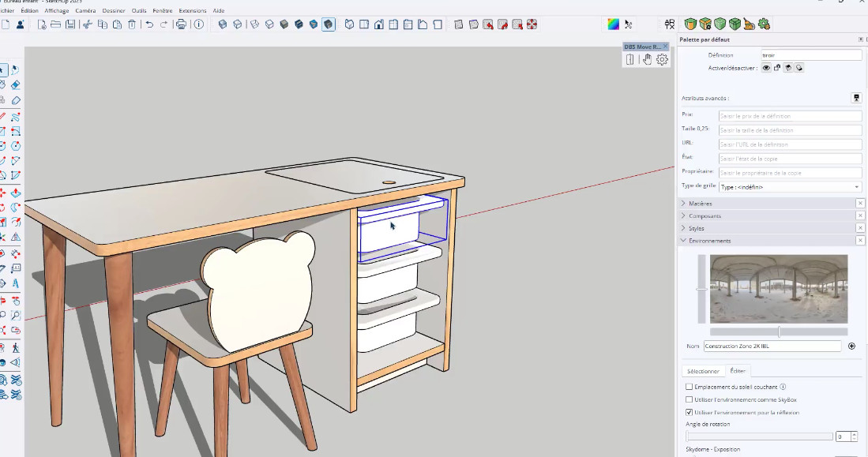Image resolution: width=868 pixels, height=457 pixels.
Task: Click the trash can delete icon
Action: 132,24
